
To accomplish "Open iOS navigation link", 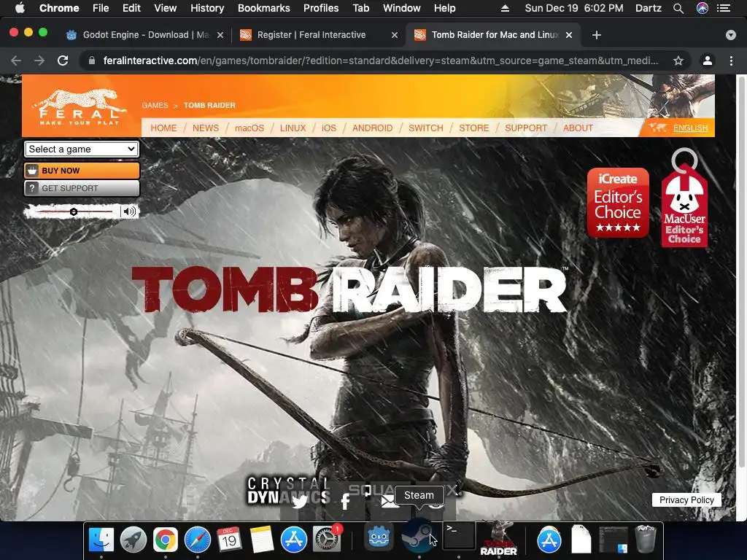I will point(329,128).
